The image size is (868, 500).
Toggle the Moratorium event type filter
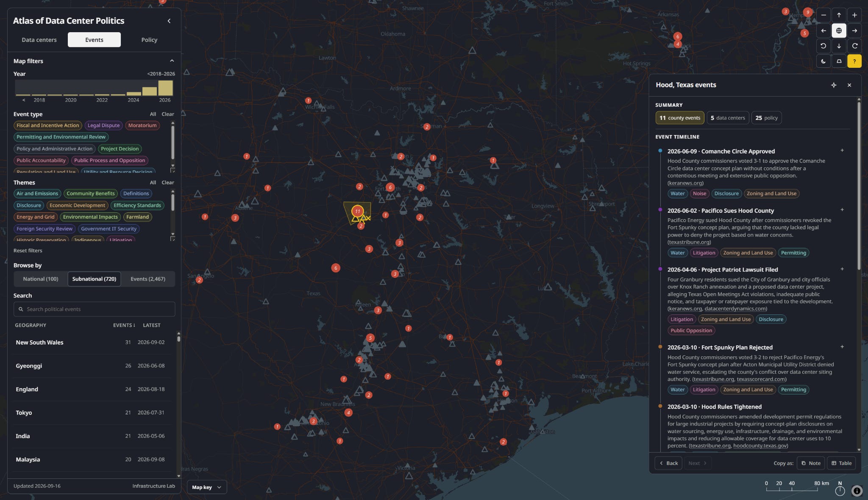pyautogui.click(x=142, y=125)
